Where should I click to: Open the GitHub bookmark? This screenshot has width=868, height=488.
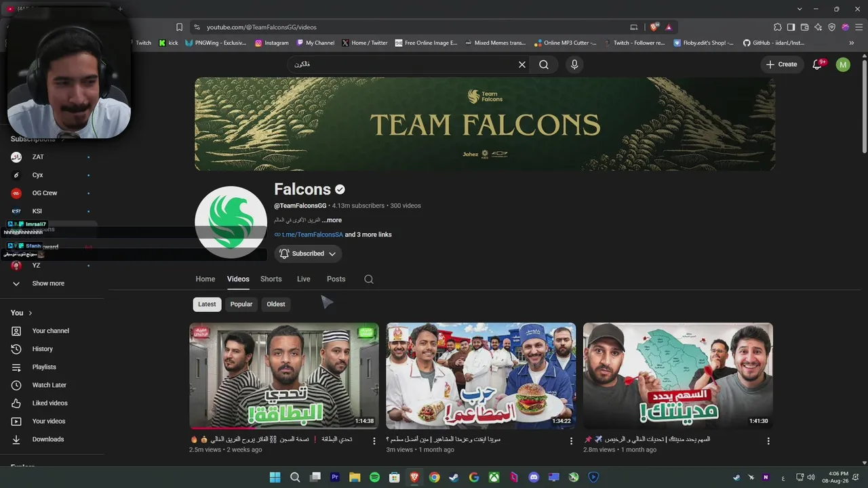[774, 43]
